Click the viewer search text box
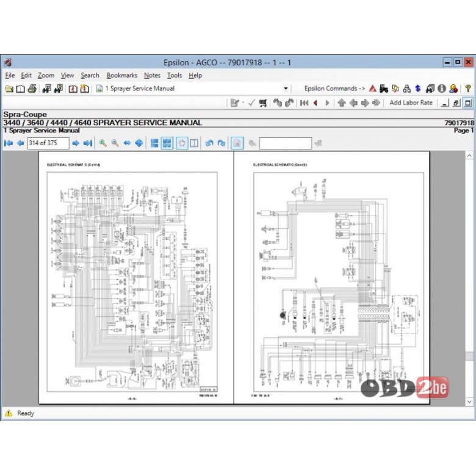The image size is (476, 476). point(286,143)
